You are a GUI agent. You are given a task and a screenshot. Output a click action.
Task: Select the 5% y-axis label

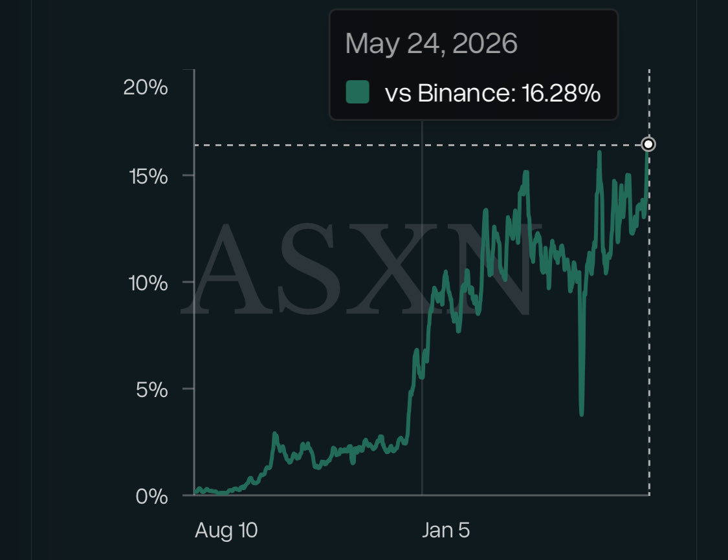(x=152, y=390)
